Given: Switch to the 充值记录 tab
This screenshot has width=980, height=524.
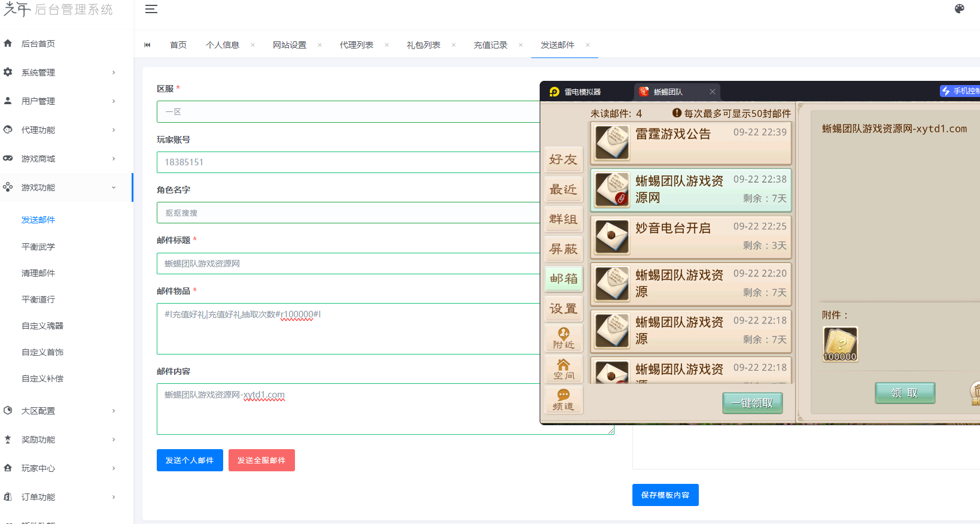Looking at the screenshot, I should pos(491,45).
